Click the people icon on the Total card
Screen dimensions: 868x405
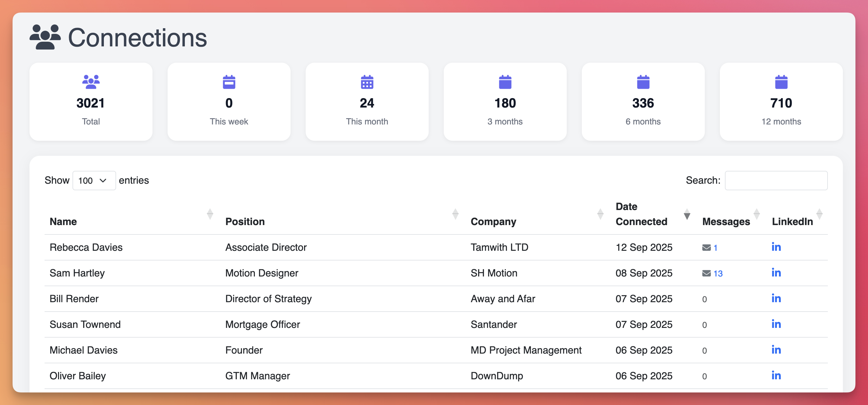pos(91,82)
